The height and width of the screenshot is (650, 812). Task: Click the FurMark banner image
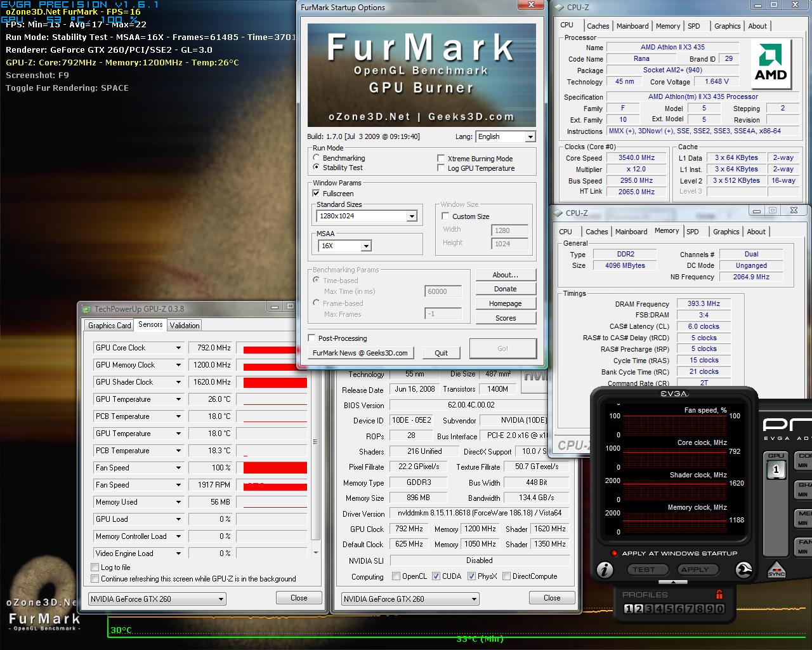click(x=421, y=75)
